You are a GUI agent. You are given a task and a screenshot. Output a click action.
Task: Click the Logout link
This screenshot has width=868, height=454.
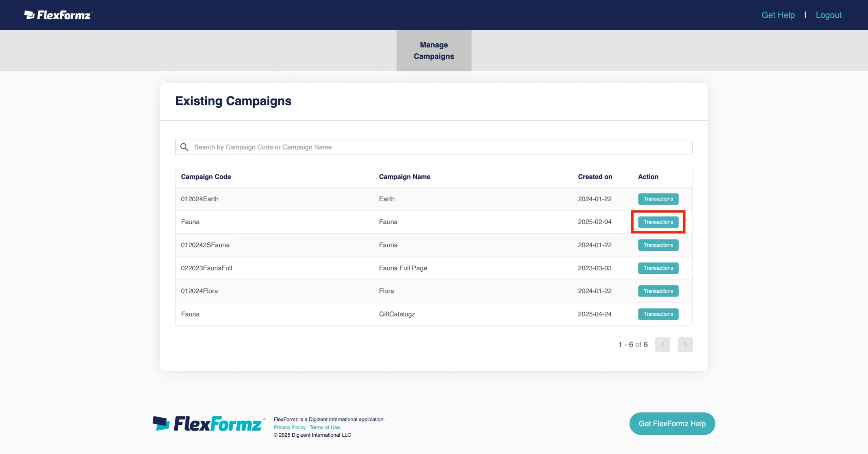point(828,15)
